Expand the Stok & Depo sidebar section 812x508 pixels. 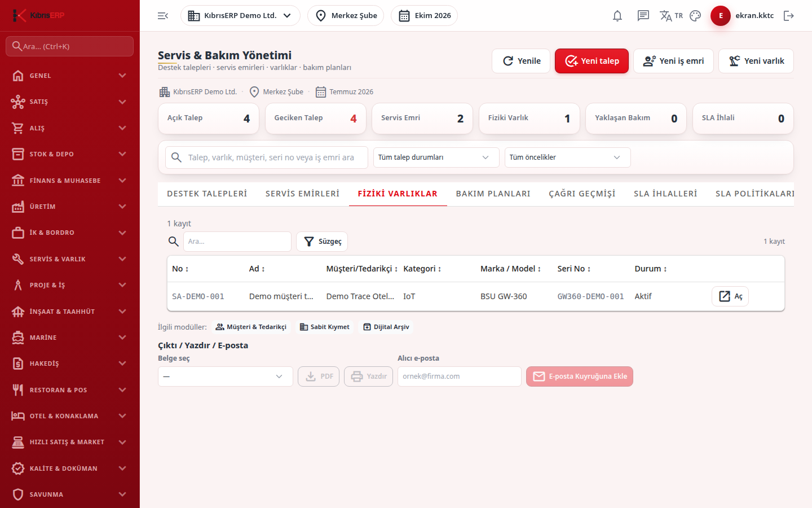click(x=70, y=154)
